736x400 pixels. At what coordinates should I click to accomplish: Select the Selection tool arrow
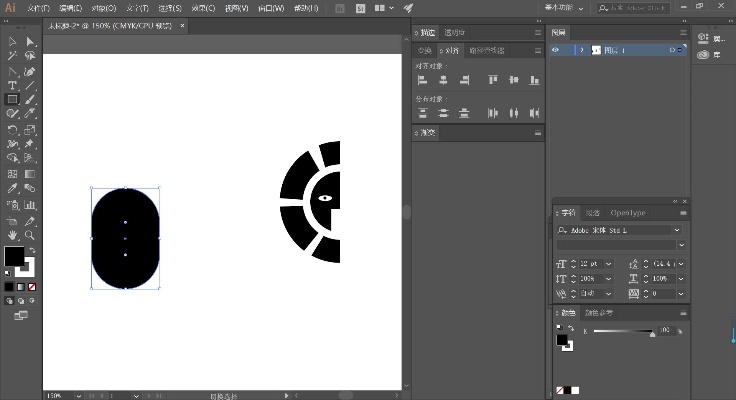pos(12,42)
